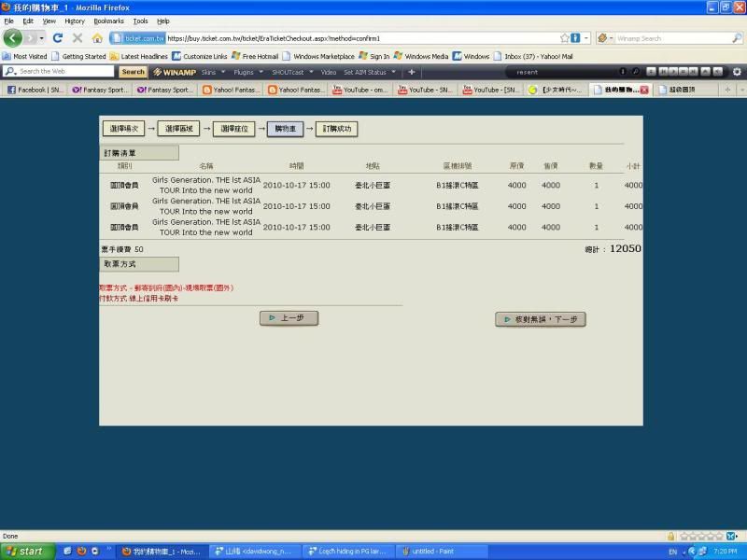Image resolution: width=747 pixels, height=560 pixels.
Task: Open the Windows Marketplace bookmark
Action: click(318, 56)
